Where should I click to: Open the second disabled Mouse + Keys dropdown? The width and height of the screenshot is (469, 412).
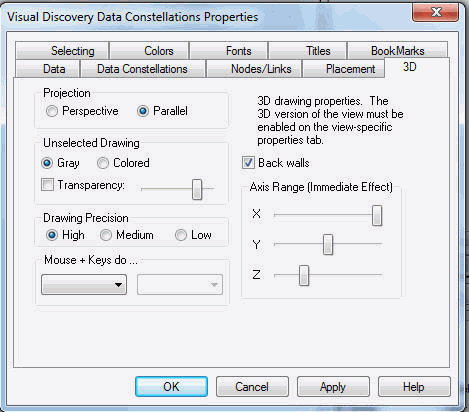point(180,285)
